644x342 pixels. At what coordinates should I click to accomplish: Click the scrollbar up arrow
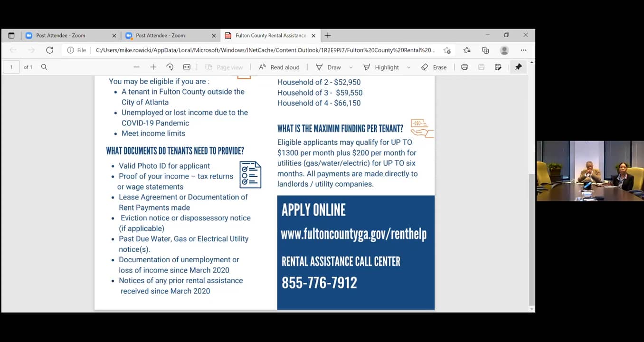click(x=532, y=62)
